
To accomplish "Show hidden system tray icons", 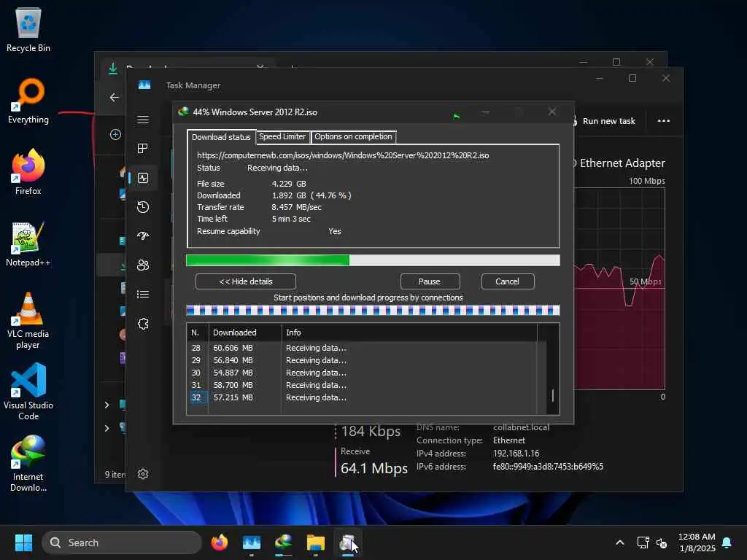I will tap(620, 542).
